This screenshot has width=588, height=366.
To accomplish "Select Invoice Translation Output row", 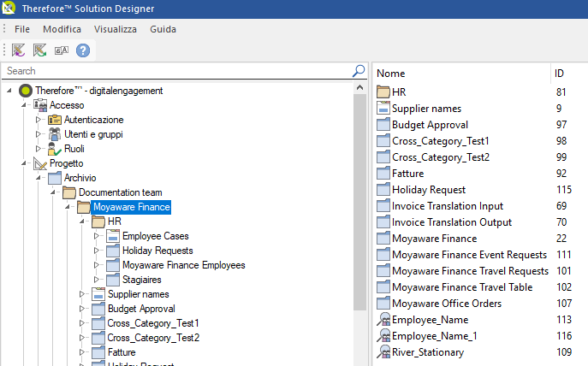I will click(x=452, y=222).
